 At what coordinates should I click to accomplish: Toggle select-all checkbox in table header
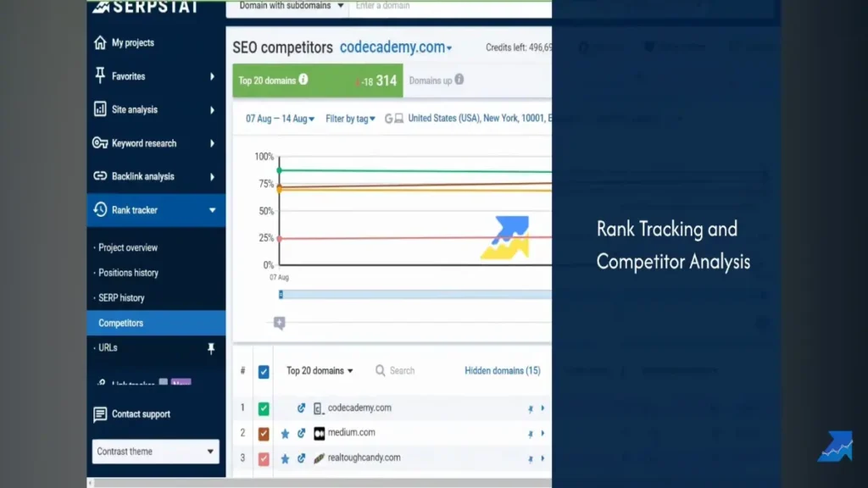264,371
